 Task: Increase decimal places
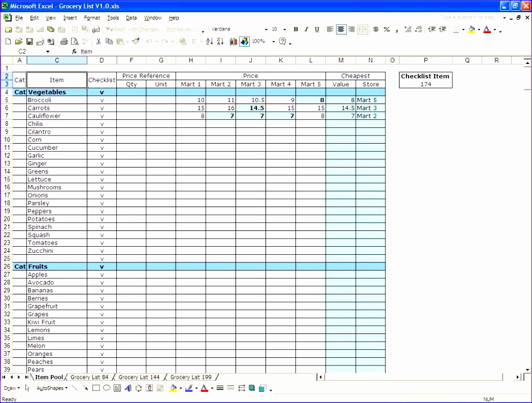pos(408,29)
